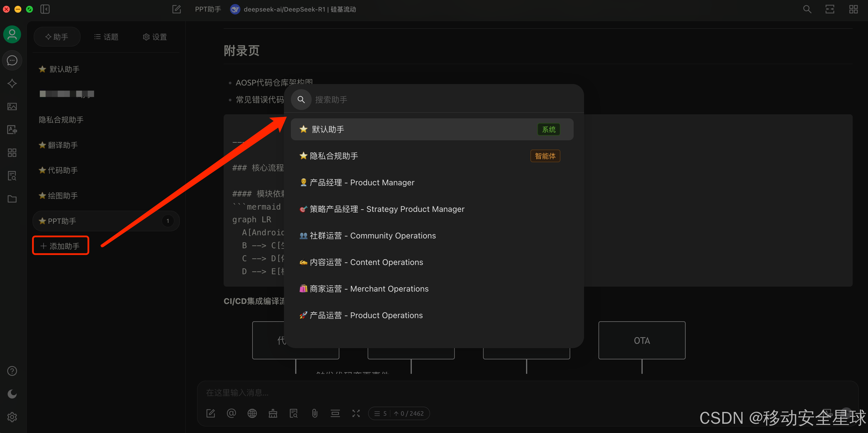Screen dimensions: 868x433
Task: Expand the input box with the fullscreen icon
Action: pos(356,413)
